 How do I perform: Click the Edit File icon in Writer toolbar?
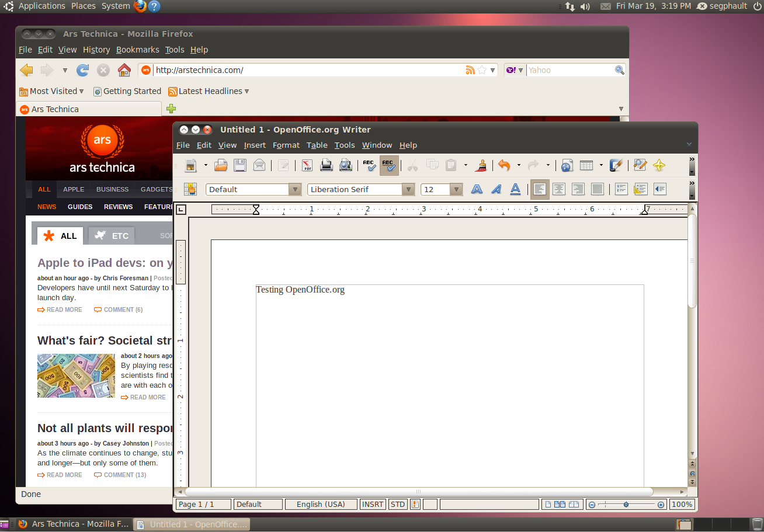(x=283, y=166)
